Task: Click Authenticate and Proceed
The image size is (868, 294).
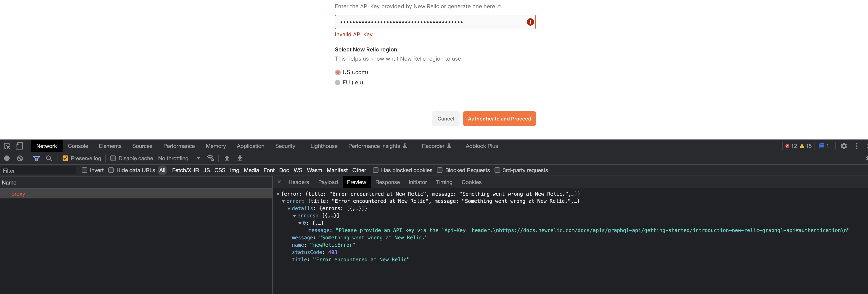Action: tap(499, 119)
